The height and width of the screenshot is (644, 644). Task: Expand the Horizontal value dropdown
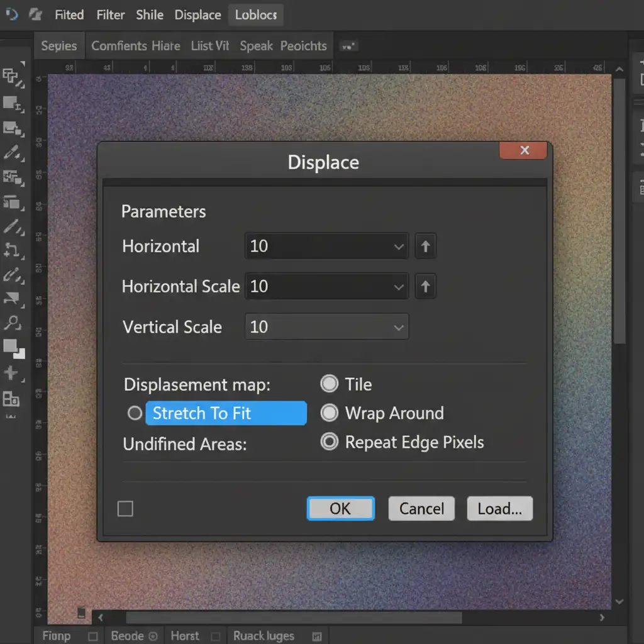[398, 247]
